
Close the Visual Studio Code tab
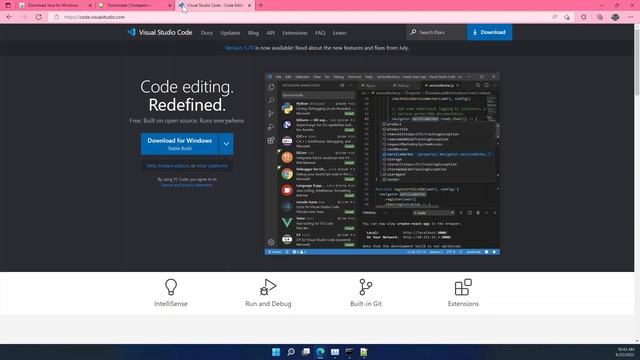(249, 5)
